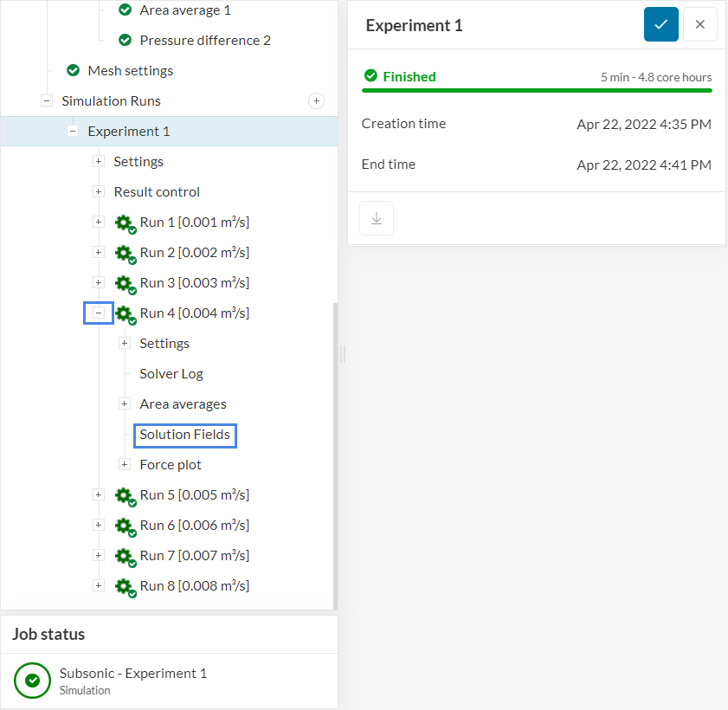This screenshot has height=710, width=728.
Task: Expand the Force plot item
Action: (x=125, y=465)
